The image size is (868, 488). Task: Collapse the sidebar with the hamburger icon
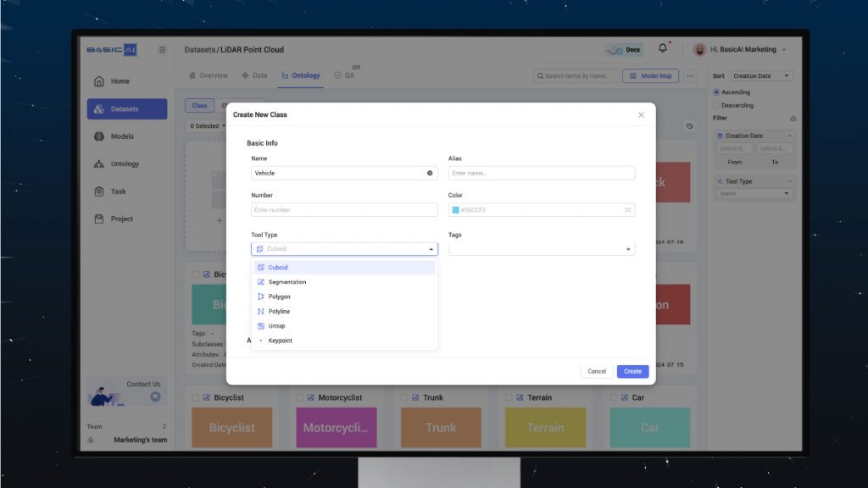(x=162, y=50)
